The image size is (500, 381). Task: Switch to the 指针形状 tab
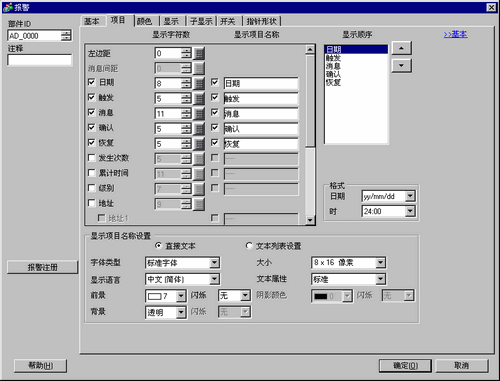(x=262, y=21)
